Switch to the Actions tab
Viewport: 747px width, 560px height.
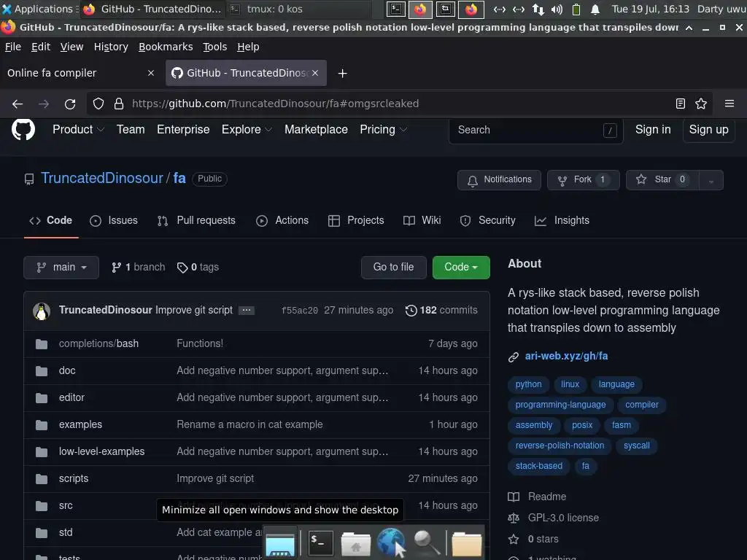coord(282,220)
